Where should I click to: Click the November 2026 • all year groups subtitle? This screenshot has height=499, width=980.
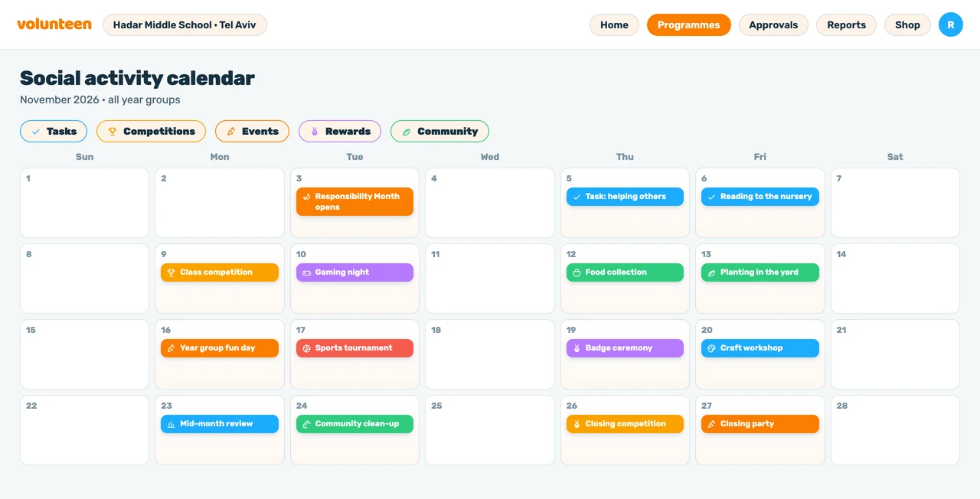click(x=100, y=99)
